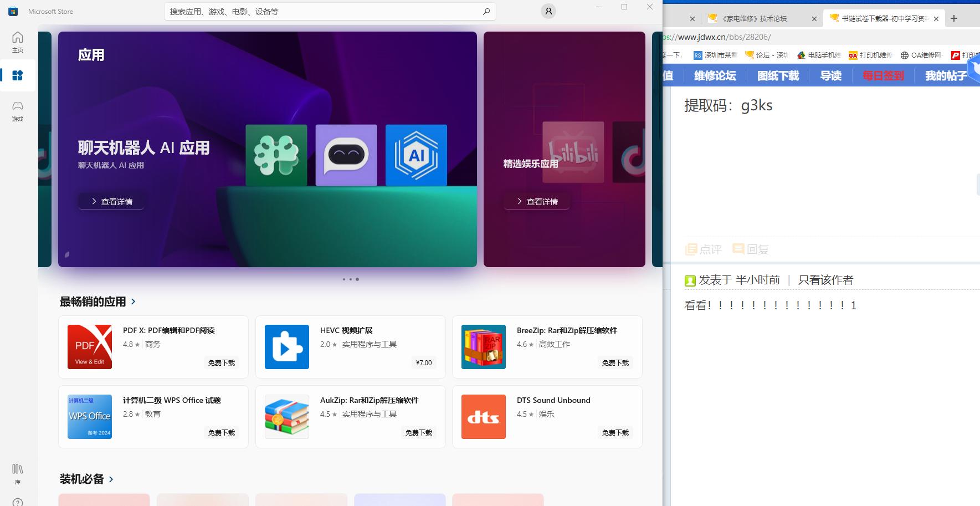Click 免费下载 for PDF X
This screenshot has height=506, width=980.
point(222,363)
